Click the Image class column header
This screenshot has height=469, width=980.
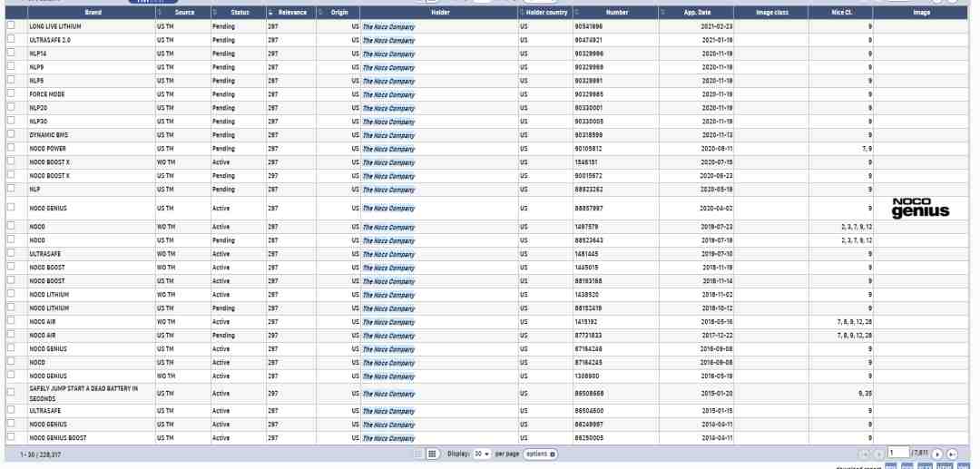771,13
